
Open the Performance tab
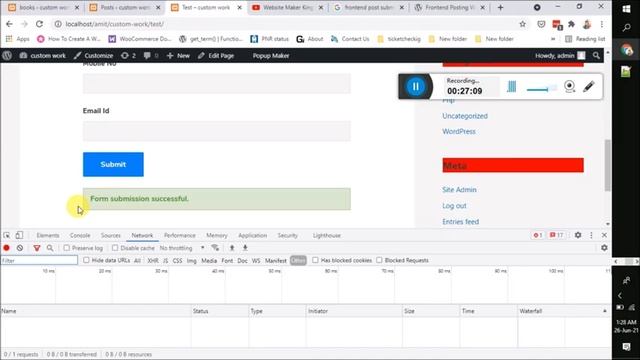pyautogui.click(x=180, y=236)
